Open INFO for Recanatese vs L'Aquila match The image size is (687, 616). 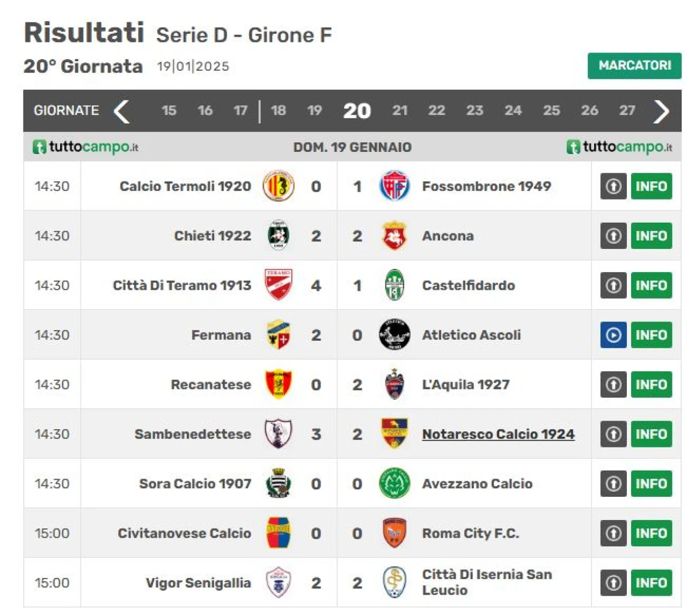(x=651, y=385)
